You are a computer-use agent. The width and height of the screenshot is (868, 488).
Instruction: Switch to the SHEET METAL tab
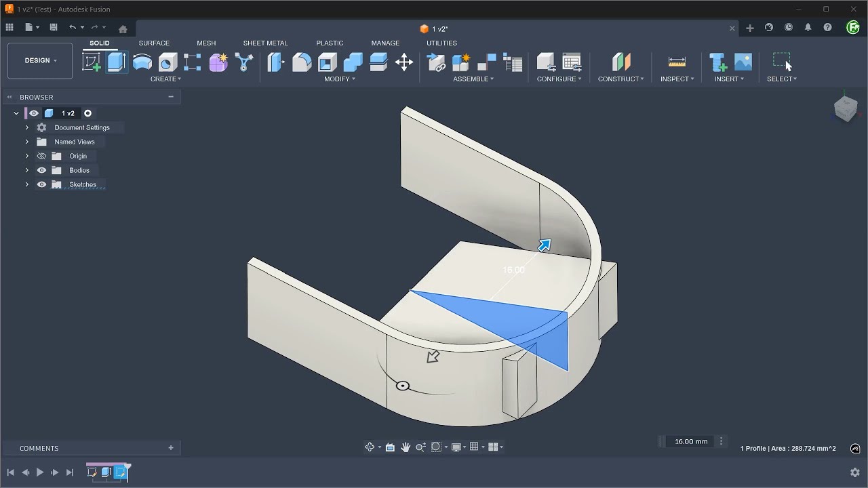click(x=265, y=43)
